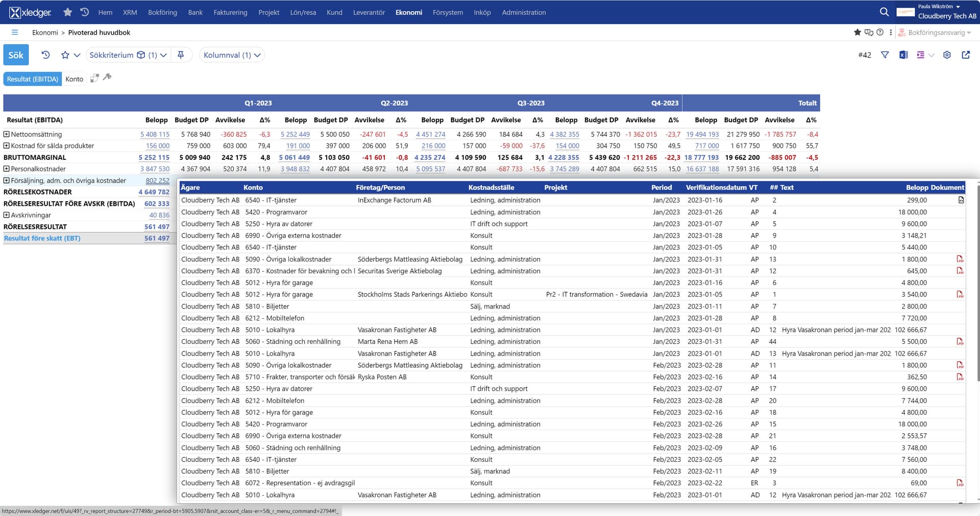Open the Kolumnval (1) dropdown

point(232,55)
